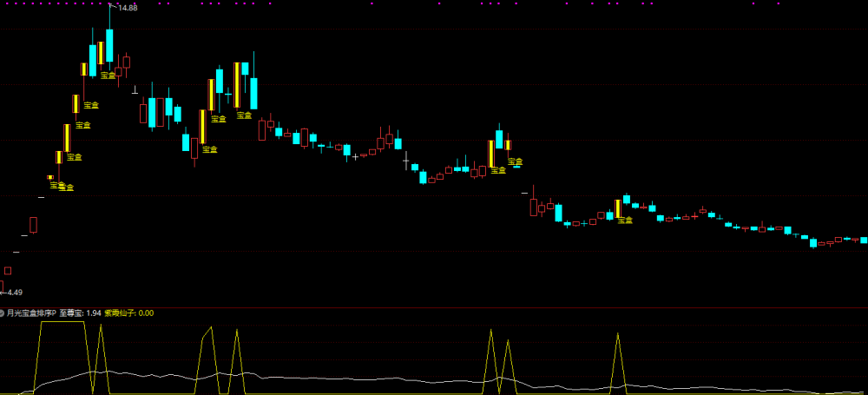Screen dimensions: 868x395
Task: Select the 月光宝盒排序P indicator name
Action: click(x=32, y=313)
